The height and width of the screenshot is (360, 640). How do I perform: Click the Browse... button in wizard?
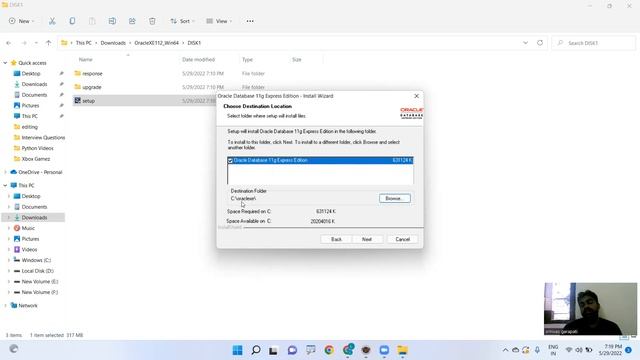(395, 198)
